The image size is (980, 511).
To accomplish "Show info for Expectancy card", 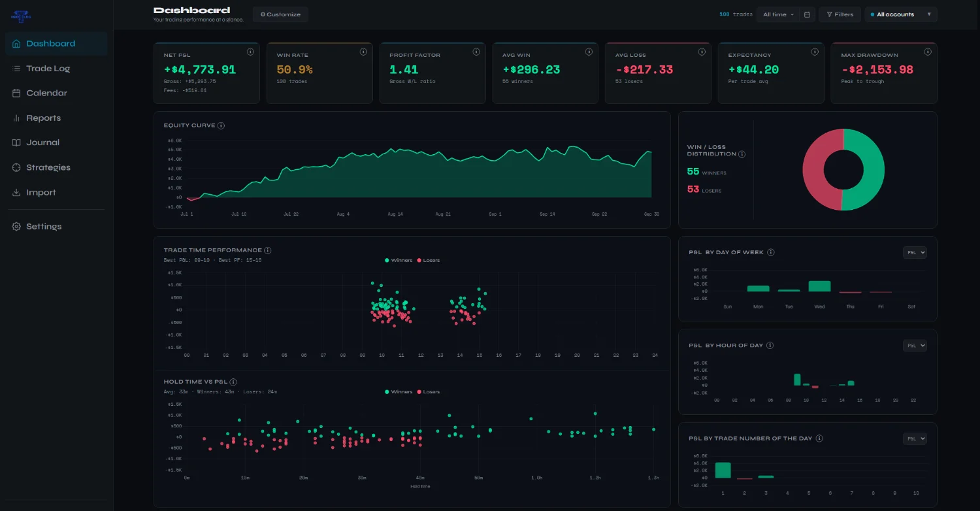I will tap(815, 52).
